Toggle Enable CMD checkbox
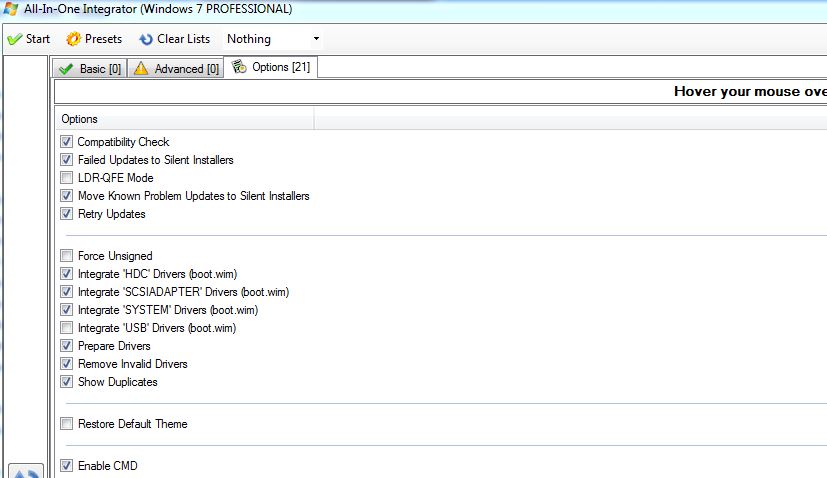Image resolution: width=827 pixels, height=478 pixels. (x=66, y=466)
